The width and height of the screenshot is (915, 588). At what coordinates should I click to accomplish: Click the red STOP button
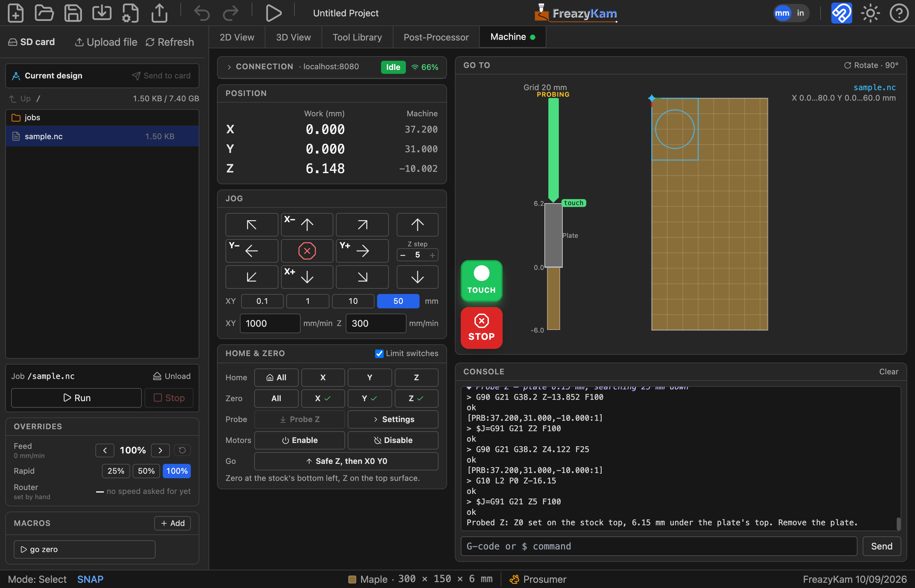(482, 328)
